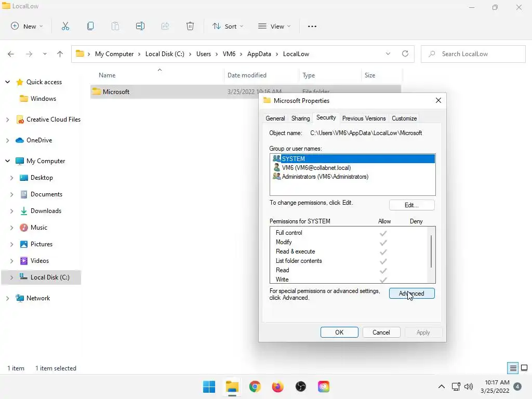Viewport: 532px width, 399px height.
Task: Collapse the Quick access tree node
Action: [7, 82]
